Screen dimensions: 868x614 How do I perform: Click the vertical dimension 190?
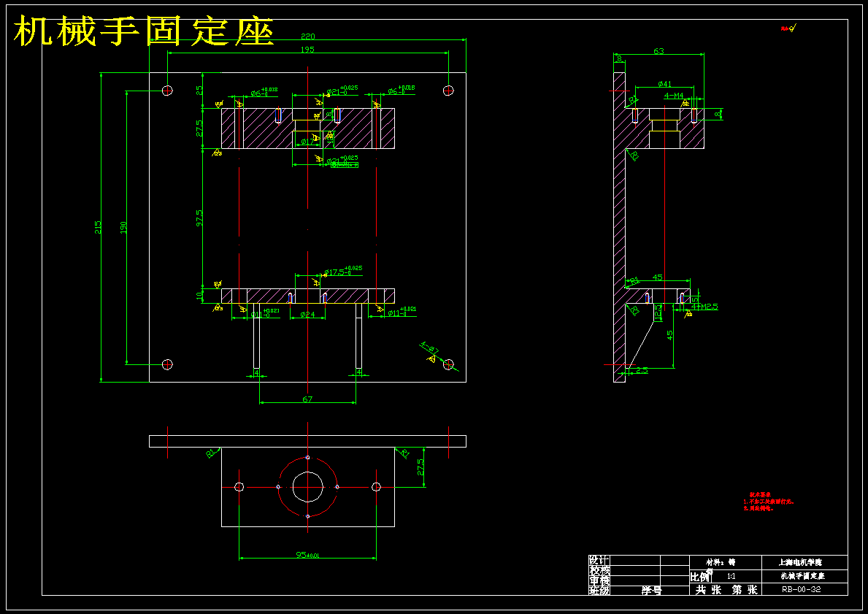(x=123, y=228)
